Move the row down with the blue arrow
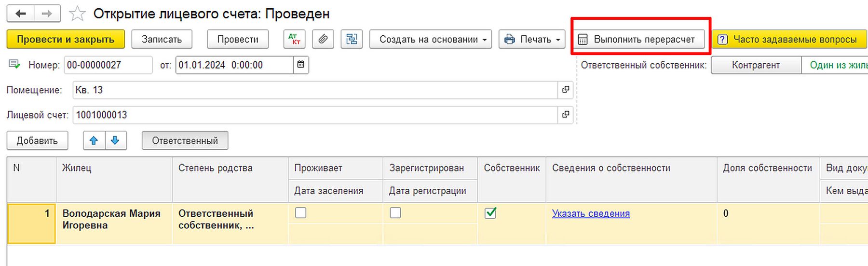Viewport: 868px width, 266px height. click(x=115, y=140)
